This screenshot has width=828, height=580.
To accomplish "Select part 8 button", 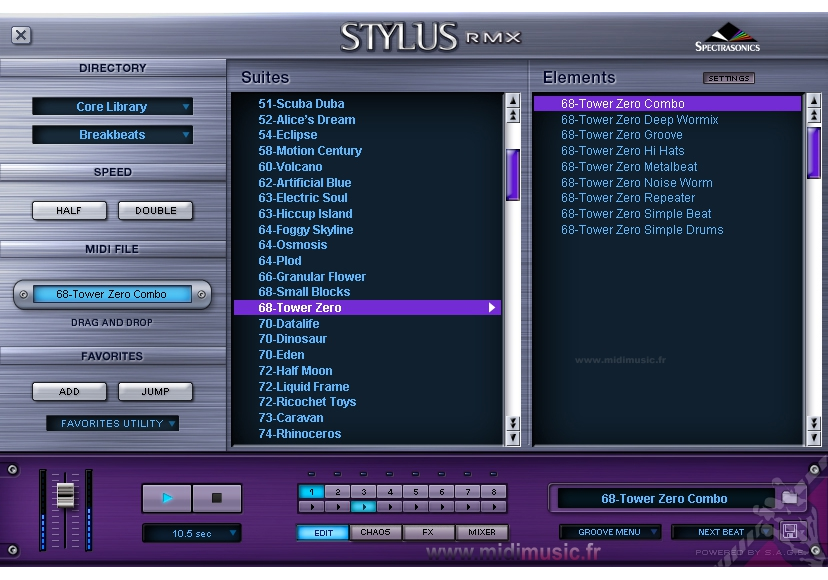I will coord(494,492).
